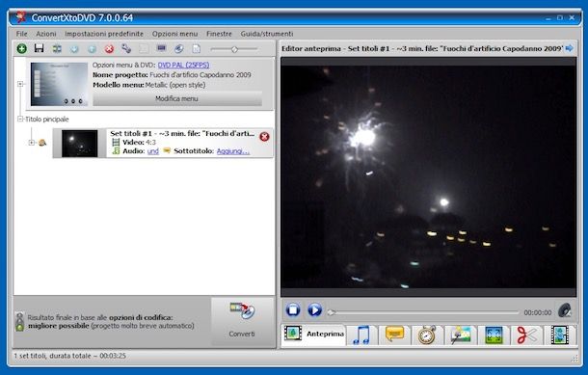Collapse the Titolo principale tree node

pyautogui.click(x=20, y=119)
